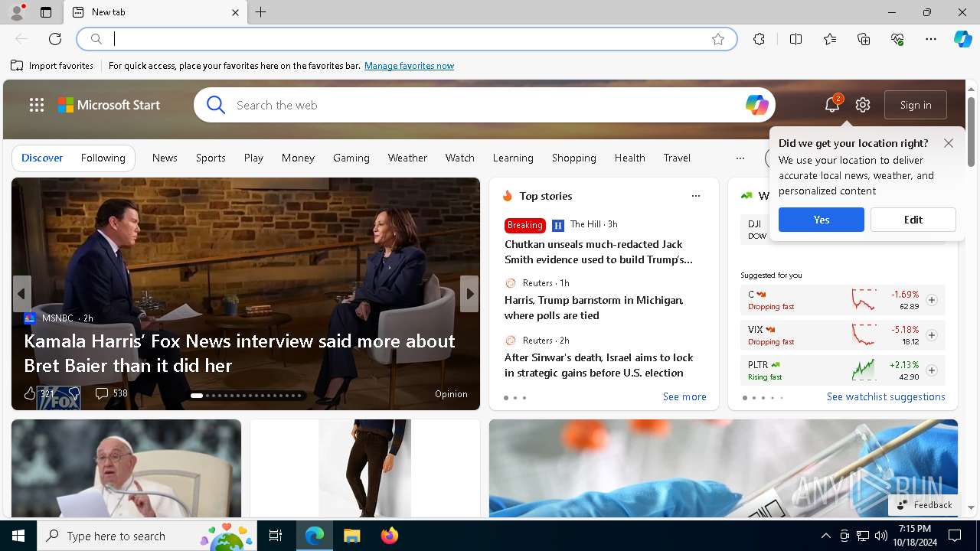Open the Feedback button
The image size is (980, 551).
[x=924, y=505]
